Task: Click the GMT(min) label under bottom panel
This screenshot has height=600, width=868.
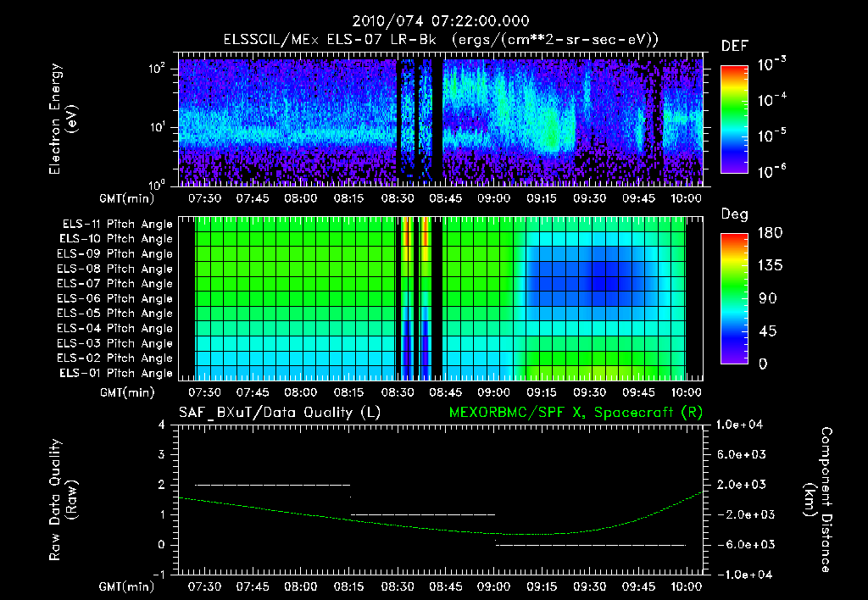Action: point(127,587)
